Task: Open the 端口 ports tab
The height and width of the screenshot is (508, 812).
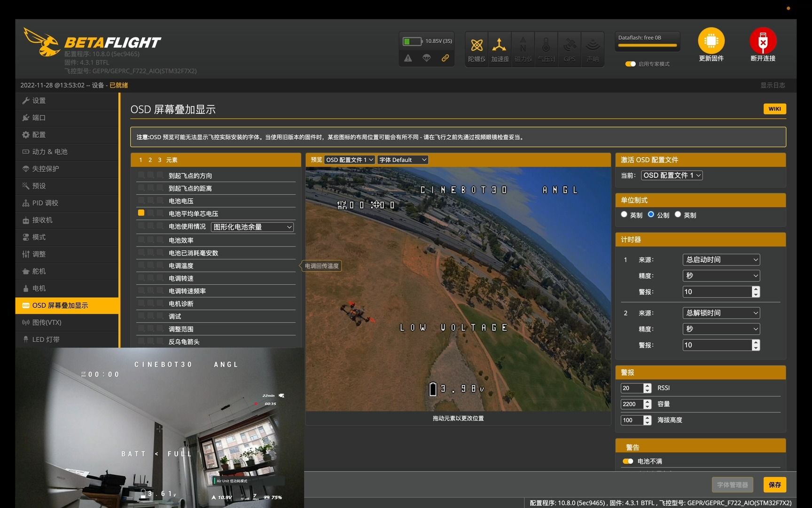Action: 67,118
